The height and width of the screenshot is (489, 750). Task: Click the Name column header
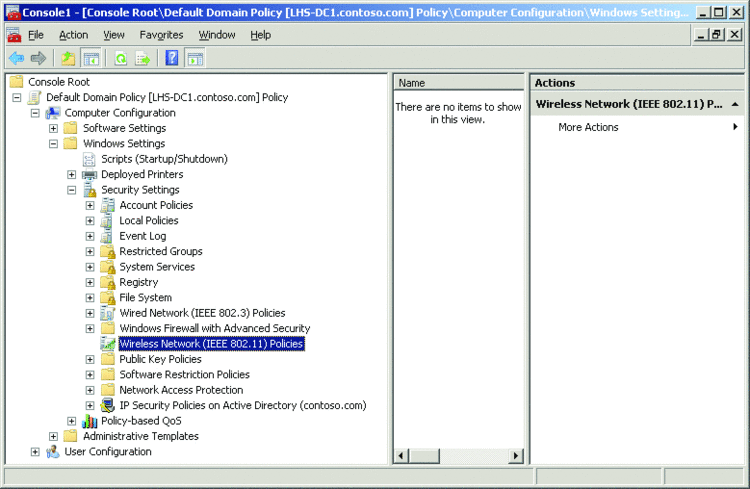[458, 83]
